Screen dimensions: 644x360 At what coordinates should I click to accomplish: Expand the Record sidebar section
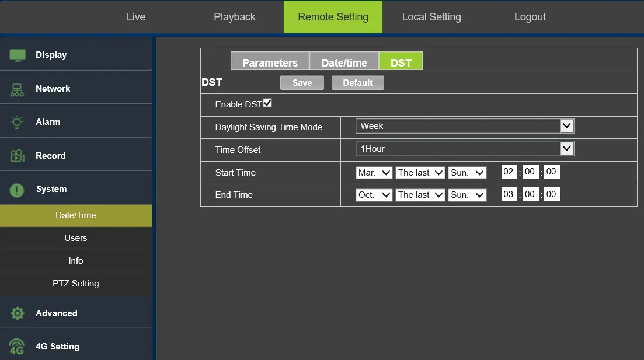[76, 156]
